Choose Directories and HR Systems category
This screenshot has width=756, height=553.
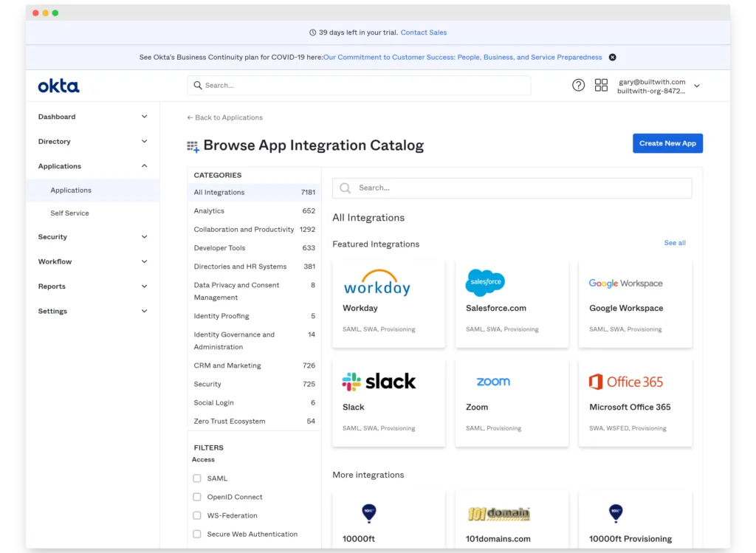pos(254,267)
